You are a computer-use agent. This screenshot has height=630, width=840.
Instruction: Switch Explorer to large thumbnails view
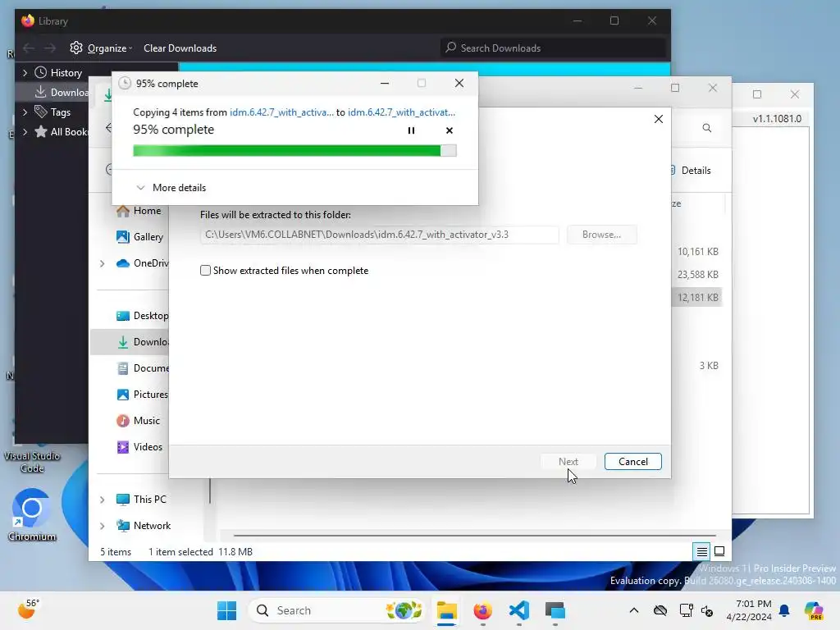(719, 551)
